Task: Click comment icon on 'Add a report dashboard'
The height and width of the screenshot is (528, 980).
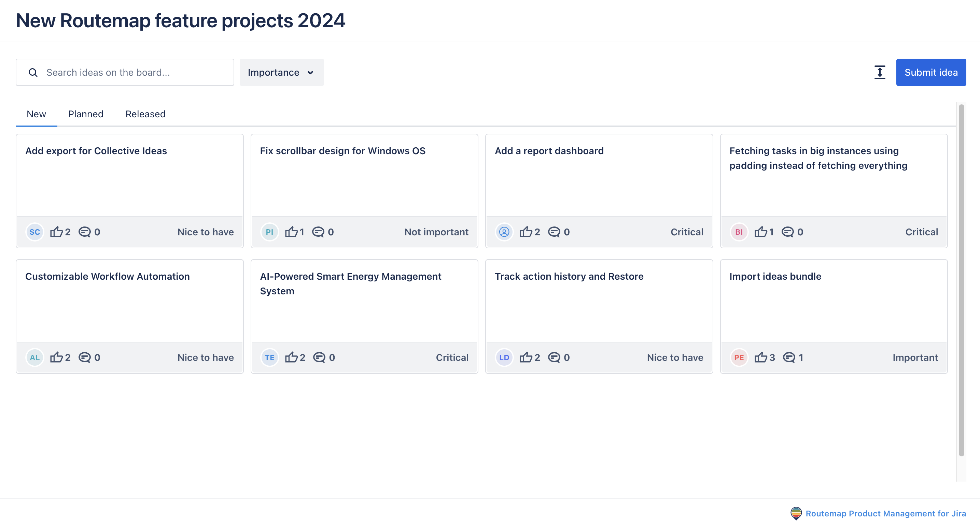Action: pyautogui.click(x=554, y=232)
